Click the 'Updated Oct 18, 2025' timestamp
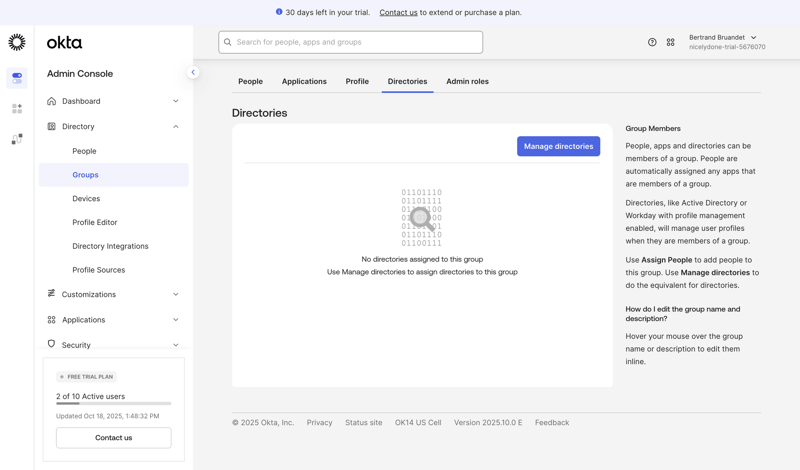 108,416
